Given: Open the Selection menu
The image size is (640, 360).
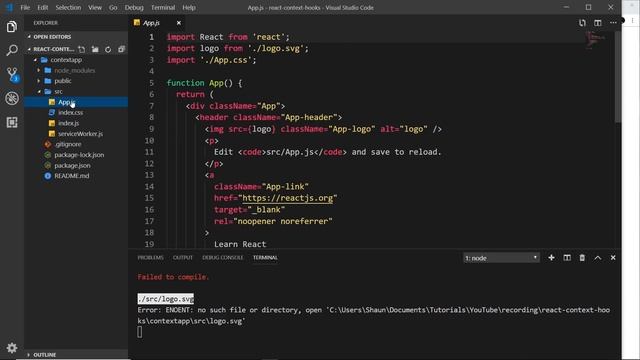Looking at the screenshot, I should pos(68,7).
